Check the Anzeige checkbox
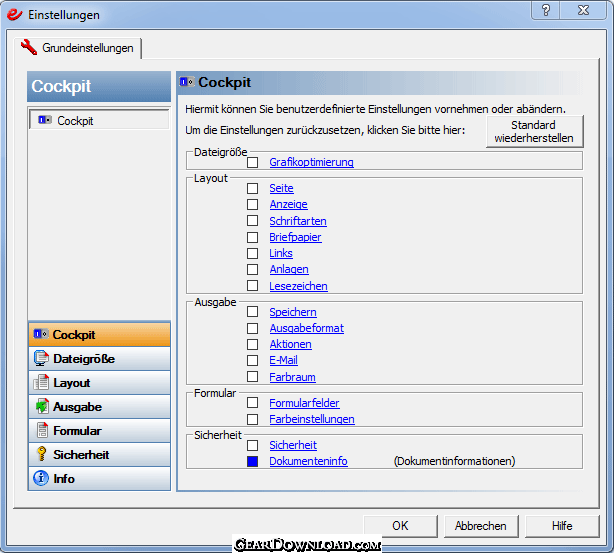 click(253, 204)
